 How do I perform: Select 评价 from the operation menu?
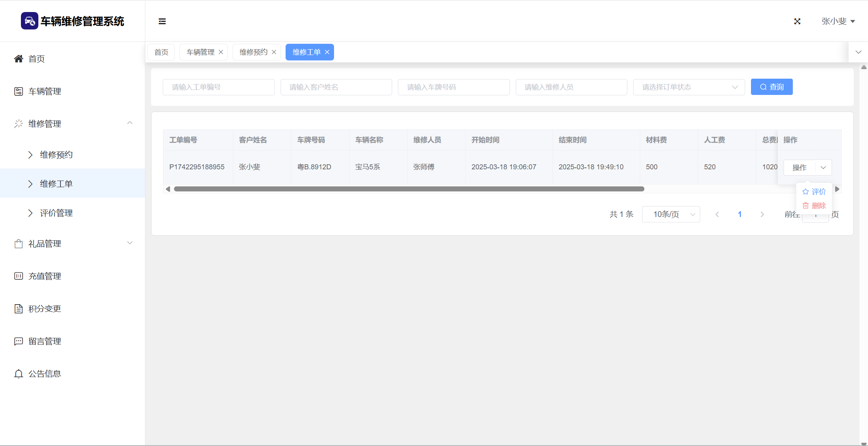click(814, 192)
